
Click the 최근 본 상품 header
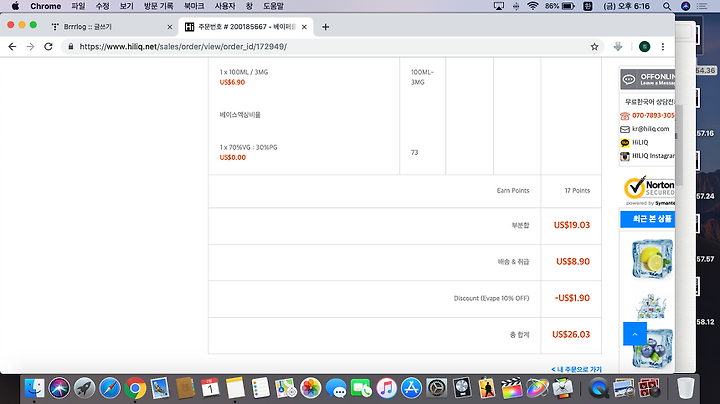[647, 219]
